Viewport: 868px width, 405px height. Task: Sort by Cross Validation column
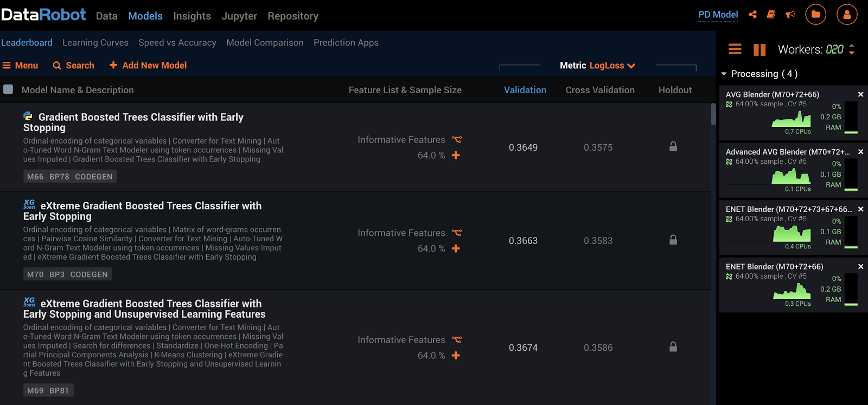pyautogui.click(x=600, y=90)
